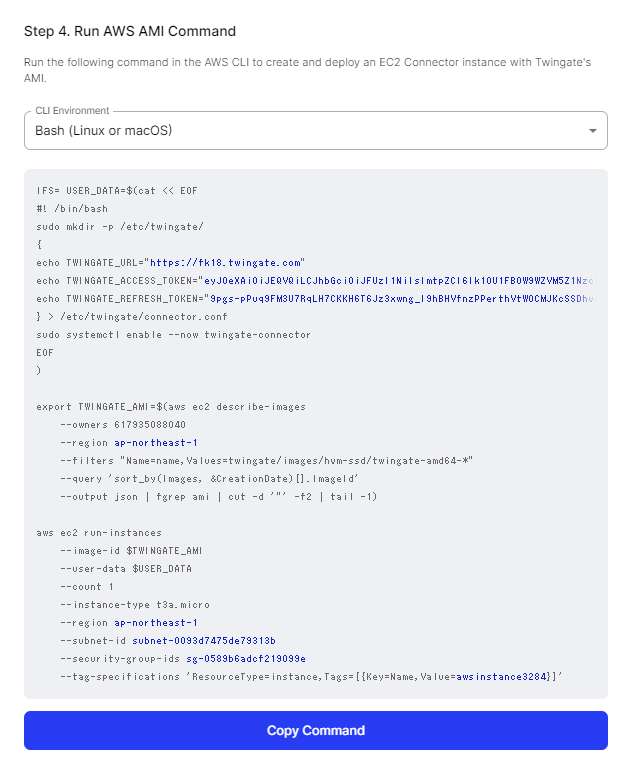Click the https://fk18.twingate.com URL
This screenshot has height=770, width=628.
pos(225,263)
